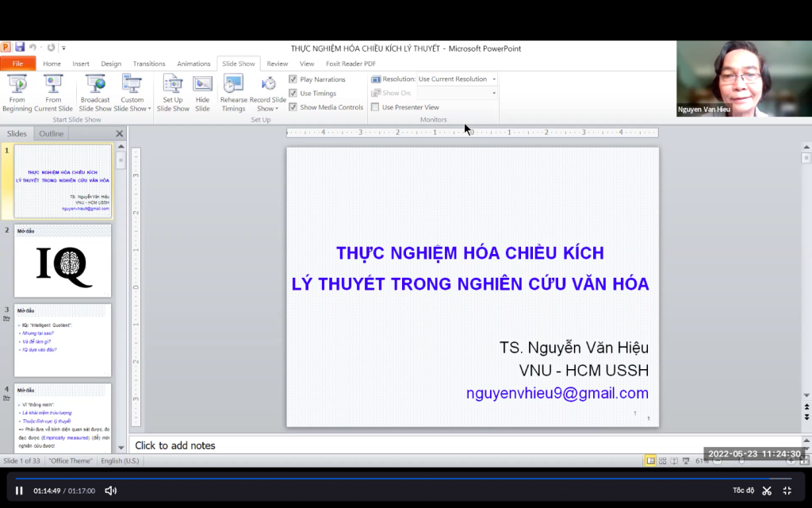The height and width of the screenshot is (508, 812).
Task: Switch to Slide Sorter view
Action: (x=662, y=460)
